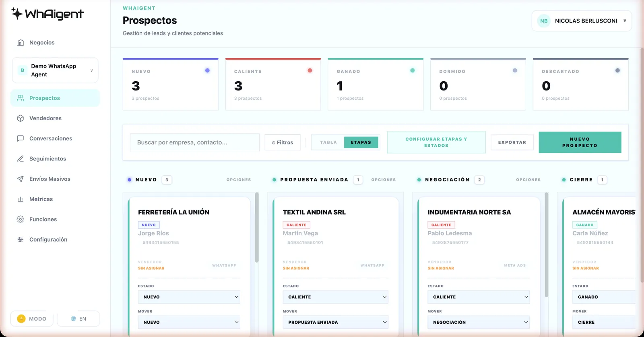
Task: Open Estado dropdown on Almacén Mayorista card
Action: click(x=604, y=297)
